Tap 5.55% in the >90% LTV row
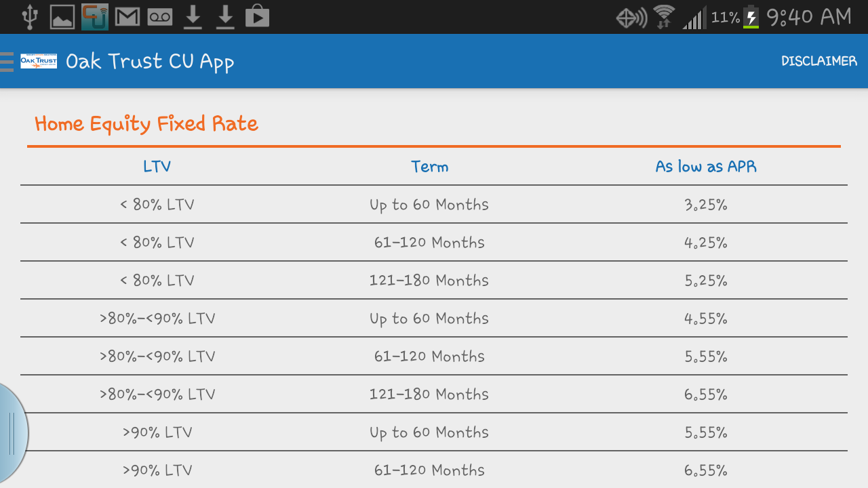This screenshot has height=488, width=868. point(706,432)
